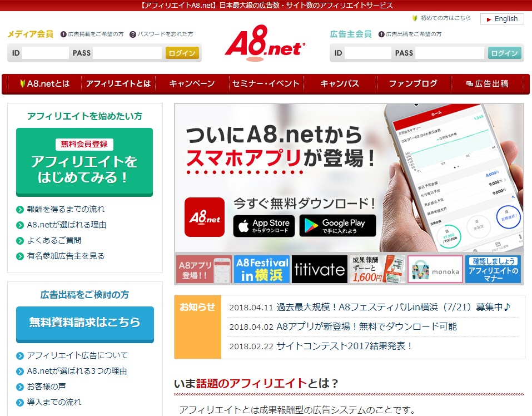Click the arrow icon beside 報酬を得るまでの流れ
Screen dimensions: 532x416
[20, 210]
